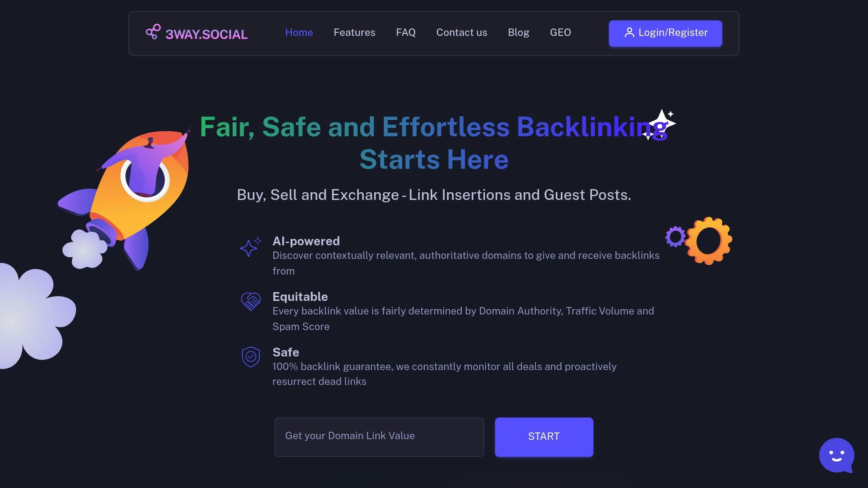
Task: Open the GEO nav link
Action: click(560, 33)
